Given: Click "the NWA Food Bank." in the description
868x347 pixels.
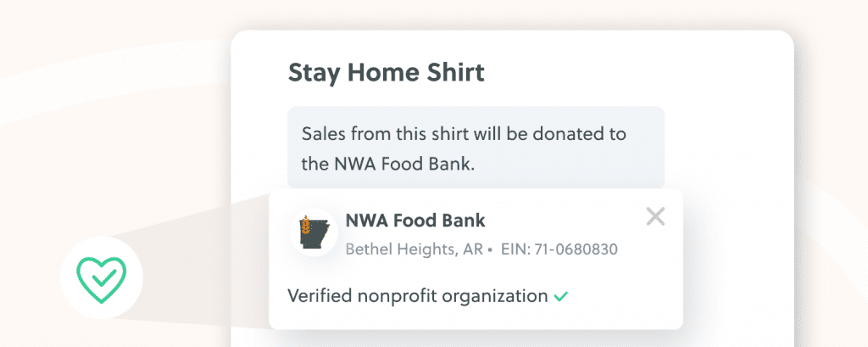Looking at the screenshot, I should pos(388,165).
